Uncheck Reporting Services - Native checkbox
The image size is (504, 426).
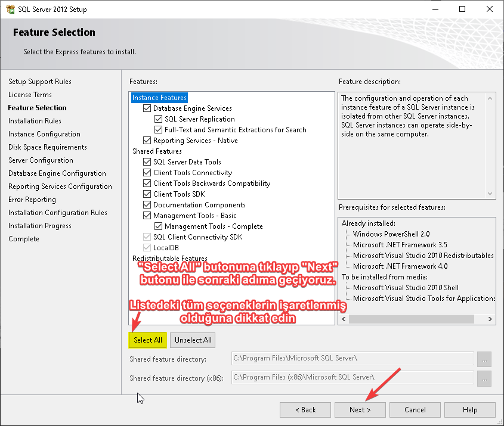(x=147, y=141)
